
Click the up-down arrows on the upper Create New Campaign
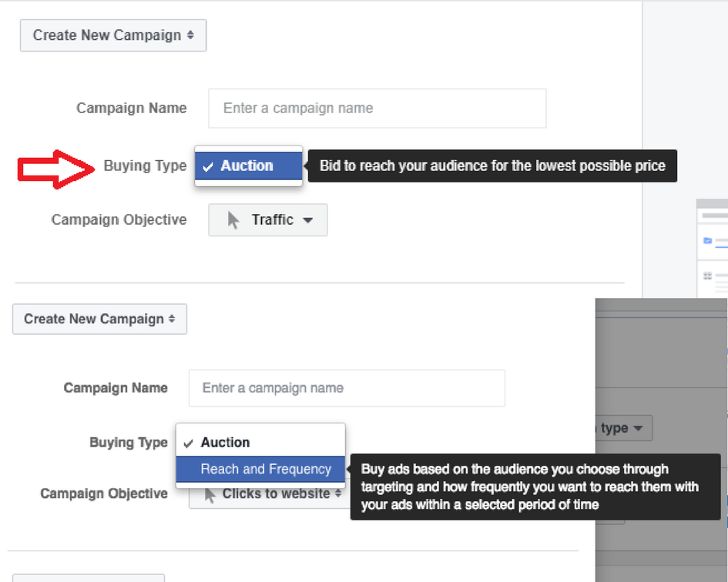coord(190,35)
